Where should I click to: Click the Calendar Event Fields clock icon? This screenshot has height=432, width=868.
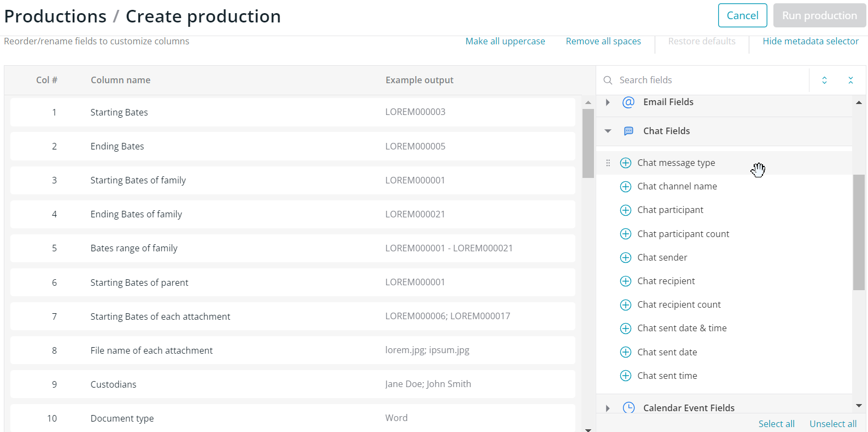pos(628,407)
